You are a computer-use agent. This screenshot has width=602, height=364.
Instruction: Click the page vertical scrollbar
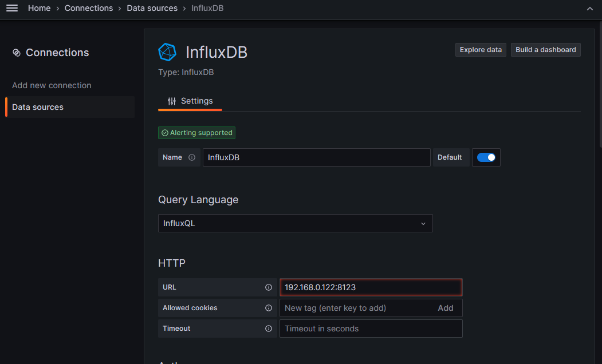pyautogui.click(x=600, y=84)
